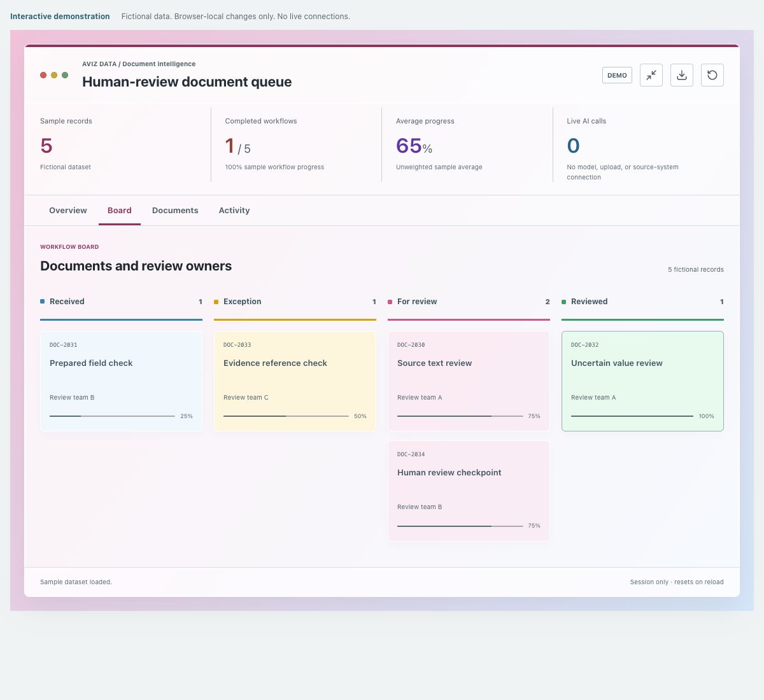Click the red window dot
The height and width of the screenshot is (700, 764).
43,75
